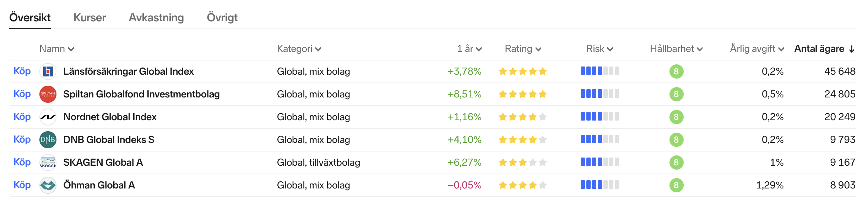Viewport: 868px width, 197px height.
Task: Click risk level bar for DNB Global Indeks S
Action: 600,139
